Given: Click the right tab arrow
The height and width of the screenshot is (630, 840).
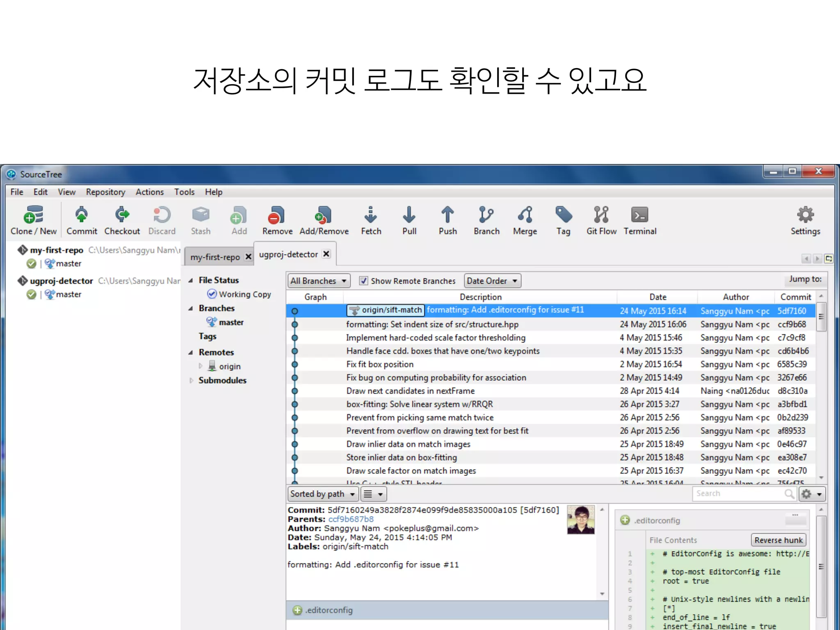Looking at the screenshot, I should (817, 258).
